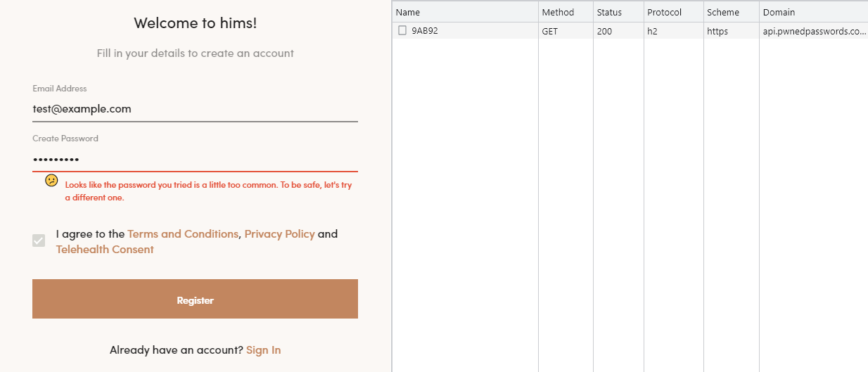Toggle the terms agreement checkbox

[39, 240]
